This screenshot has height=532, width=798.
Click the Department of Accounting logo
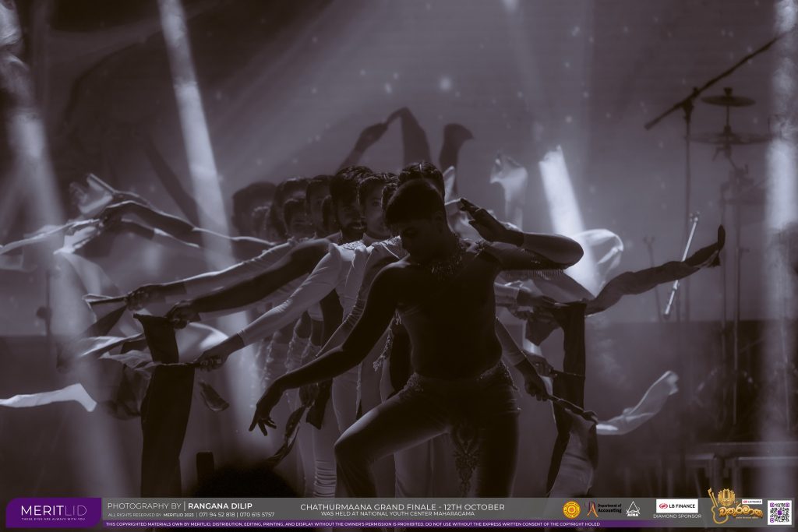pyautogui.click(x=603, y=509)
